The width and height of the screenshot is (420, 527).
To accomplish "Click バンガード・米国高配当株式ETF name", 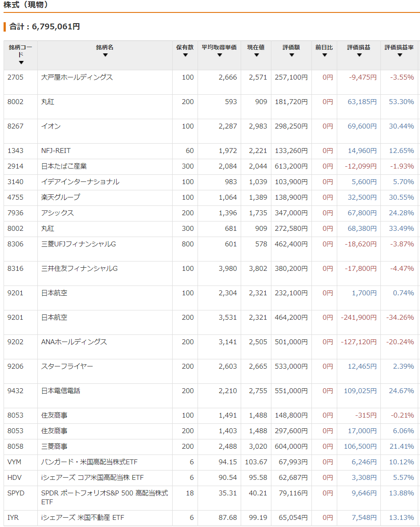I will point(89,462).
